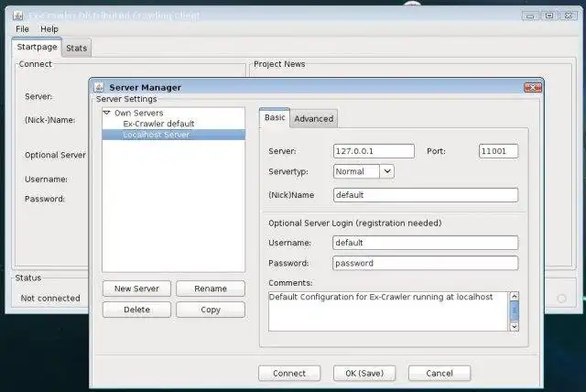Open the Servertyp dropdown arrow

pyautogui.click(x=387, y=171)
